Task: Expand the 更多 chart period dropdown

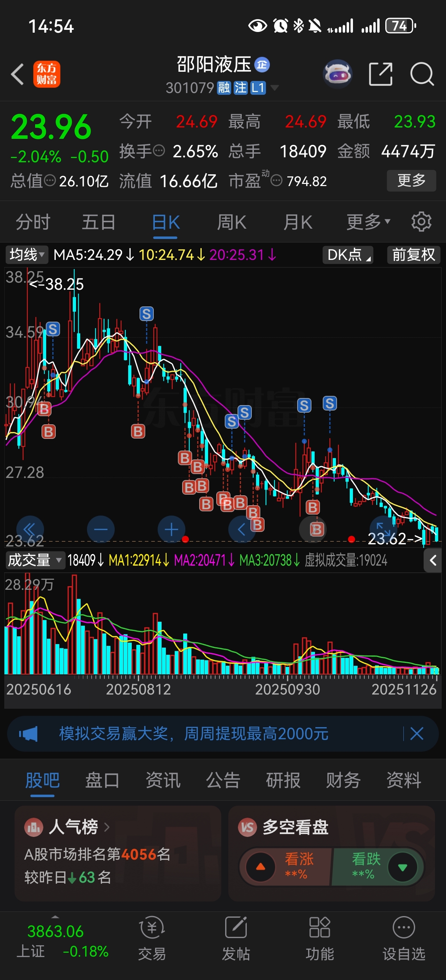Action: tap(368, 222)
